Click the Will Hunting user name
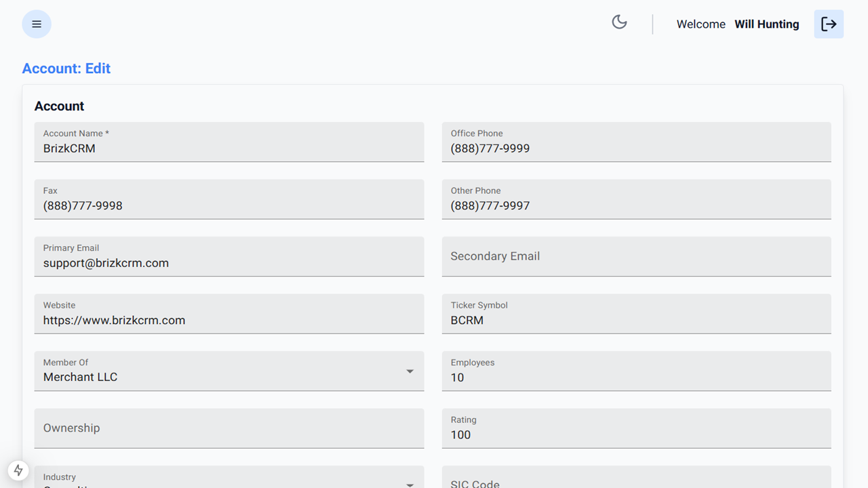 (766, 24)
